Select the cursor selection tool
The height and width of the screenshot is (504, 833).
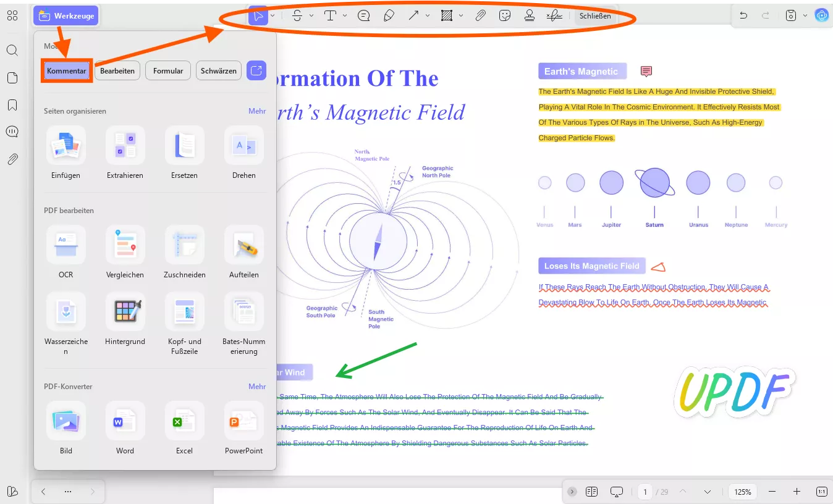pos(258,15)
